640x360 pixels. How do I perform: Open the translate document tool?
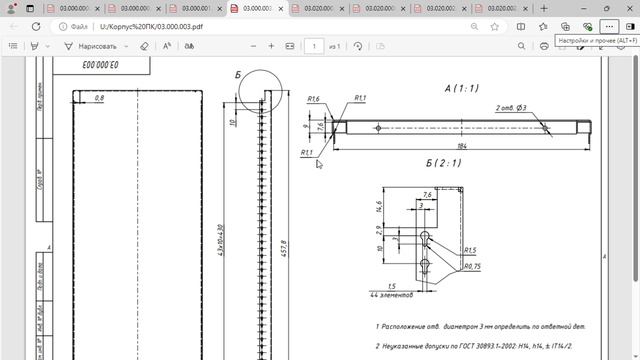(x=189, y=46)
